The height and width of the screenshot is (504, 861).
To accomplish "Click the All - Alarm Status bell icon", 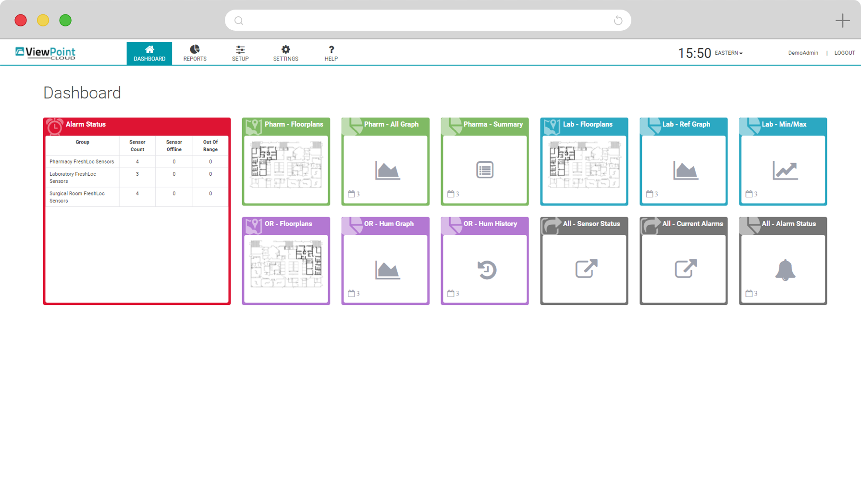I will pyautogui.click(x=785, y=270).
